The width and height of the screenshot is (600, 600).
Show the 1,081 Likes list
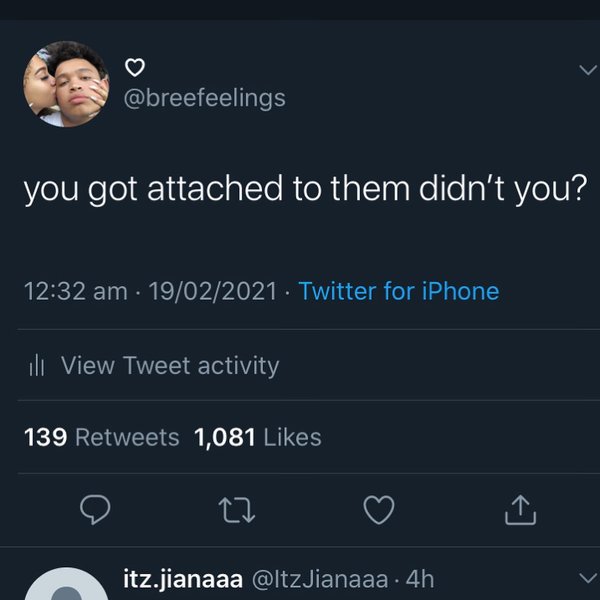[259, 437]
